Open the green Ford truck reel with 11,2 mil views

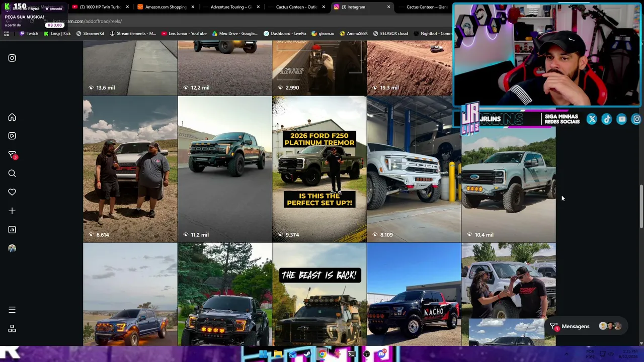225,169
